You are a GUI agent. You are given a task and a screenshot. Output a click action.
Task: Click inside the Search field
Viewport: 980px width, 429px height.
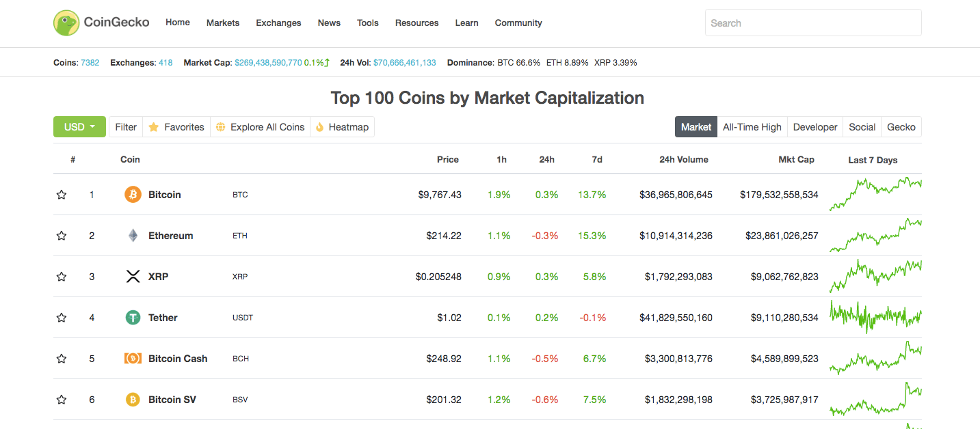point(812,22)
